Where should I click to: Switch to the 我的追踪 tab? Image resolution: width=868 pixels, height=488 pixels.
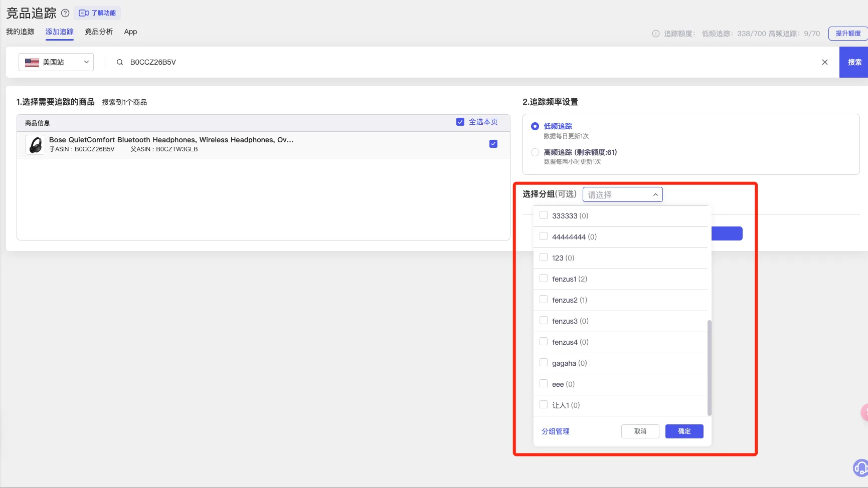click(20, 32)
